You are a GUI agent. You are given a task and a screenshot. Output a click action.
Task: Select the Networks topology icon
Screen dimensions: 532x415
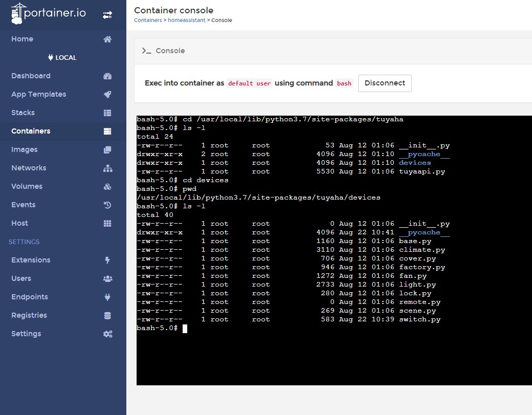click(107, 168)
